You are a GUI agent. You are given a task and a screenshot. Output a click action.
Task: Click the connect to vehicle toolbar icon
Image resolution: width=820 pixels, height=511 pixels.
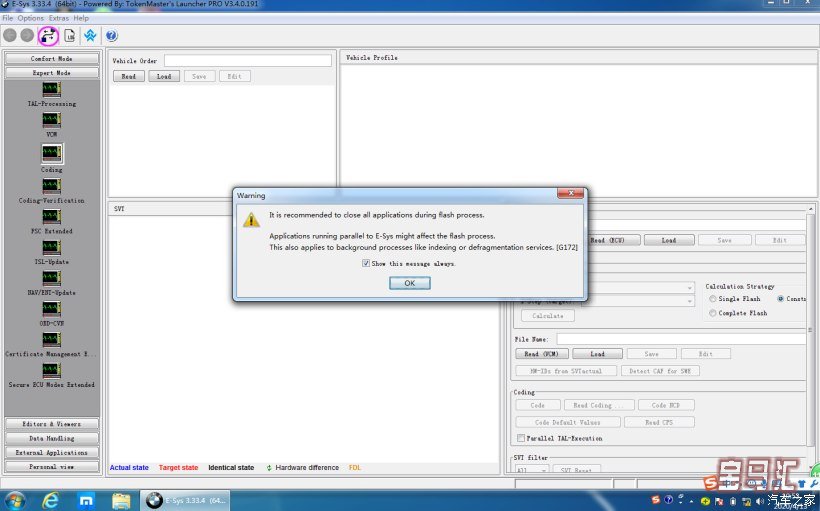[x=48, y=36]
